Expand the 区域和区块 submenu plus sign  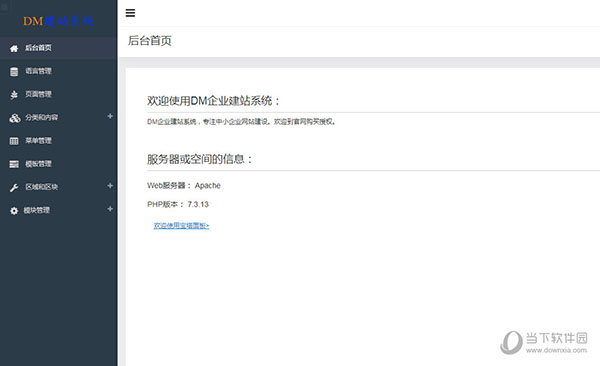pyautogui.click(x=110, y=186)
